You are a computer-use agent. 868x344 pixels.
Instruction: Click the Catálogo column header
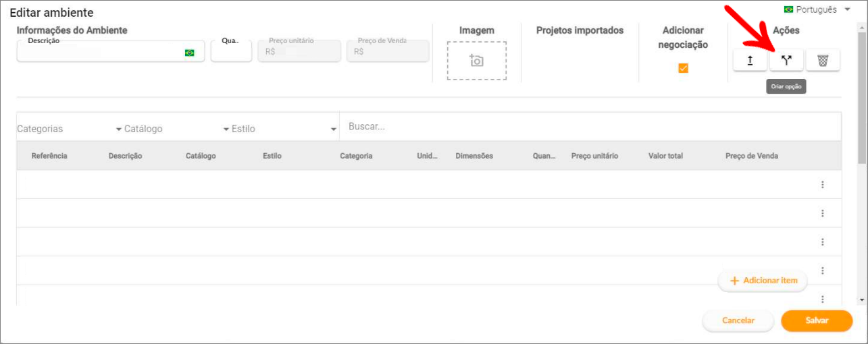click(201, 156)
